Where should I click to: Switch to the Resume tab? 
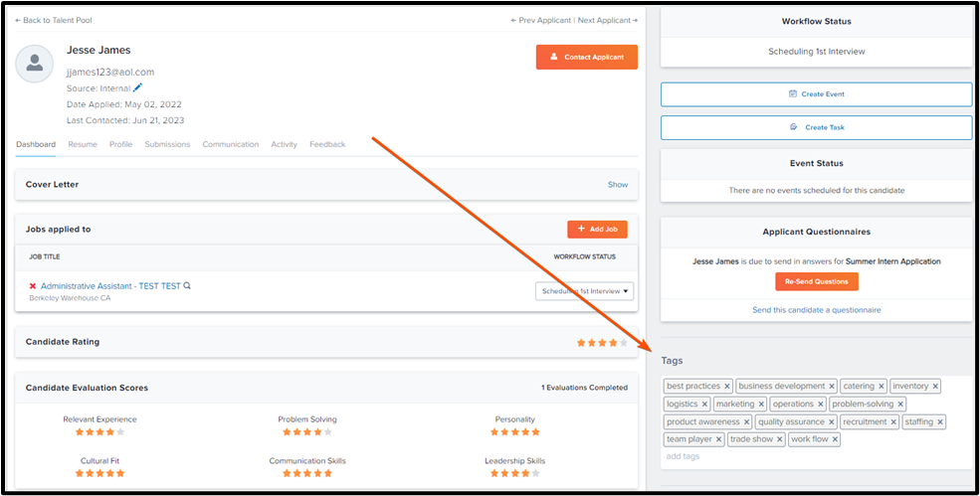click(x=83, y=144)
